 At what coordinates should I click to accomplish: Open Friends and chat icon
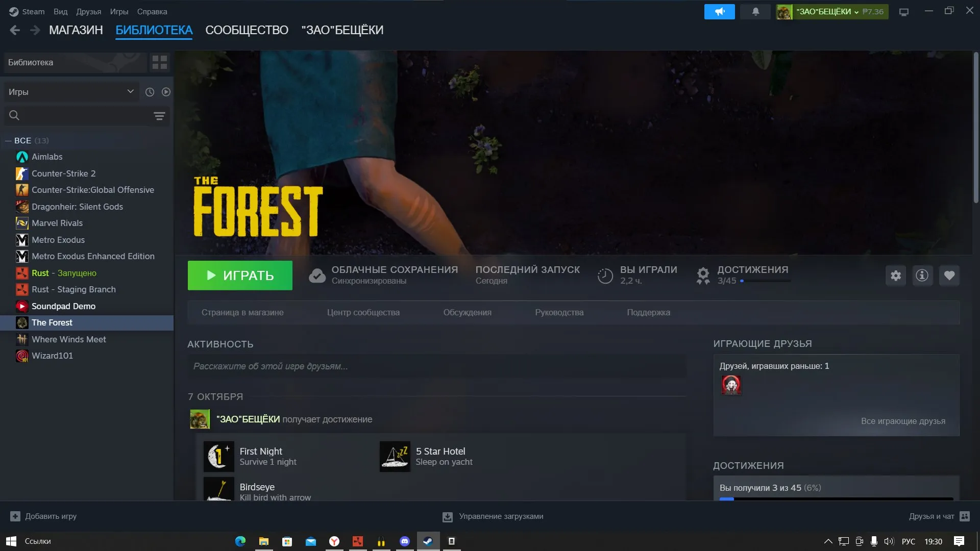965,516
